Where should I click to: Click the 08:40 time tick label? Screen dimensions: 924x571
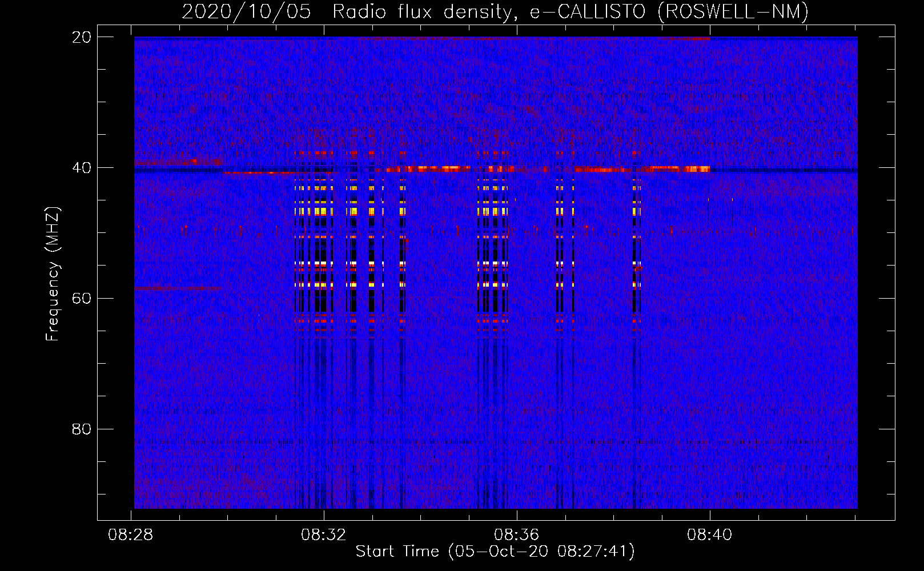click(710, 535)
